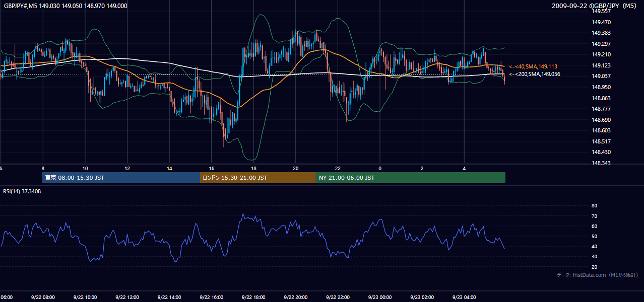The height and width of the screenshot is (302, 644).
Task: Click the orange 40,SMA,149.113 label
Action: (x=533, y=66)
